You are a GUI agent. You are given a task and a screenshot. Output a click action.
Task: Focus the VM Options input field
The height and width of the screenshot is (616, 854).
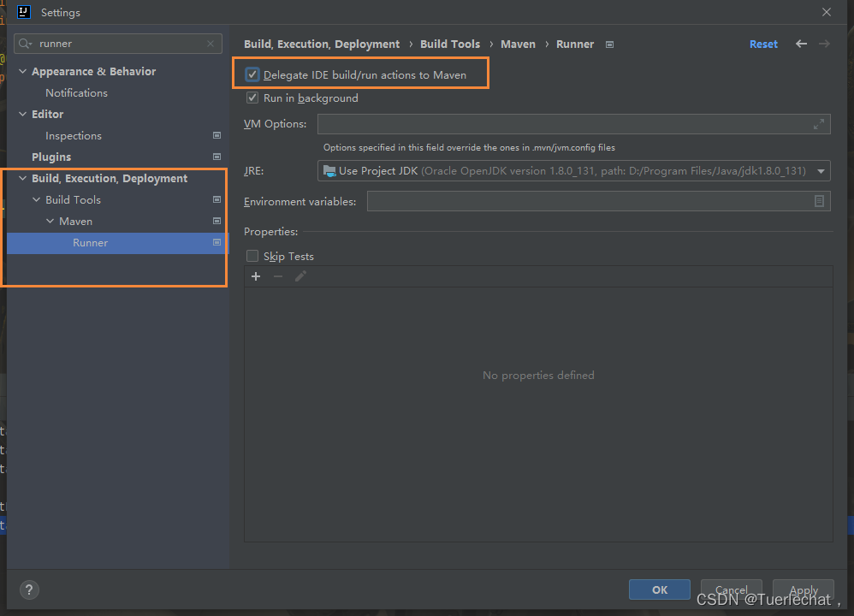[574, 124]
